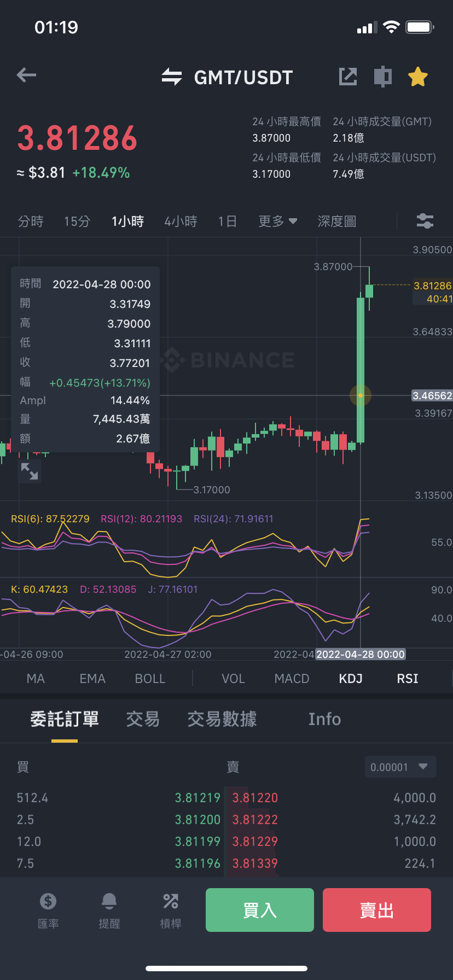
Task: Tap the 2.18億 GMT volume value
Action: click(x=349, y=138)
